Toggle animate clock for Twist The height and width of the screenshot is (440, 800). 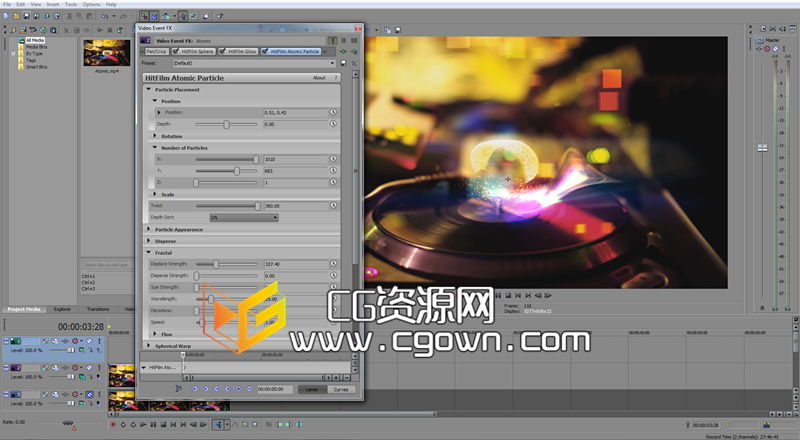pyautogui.click(x=333, y=206)
